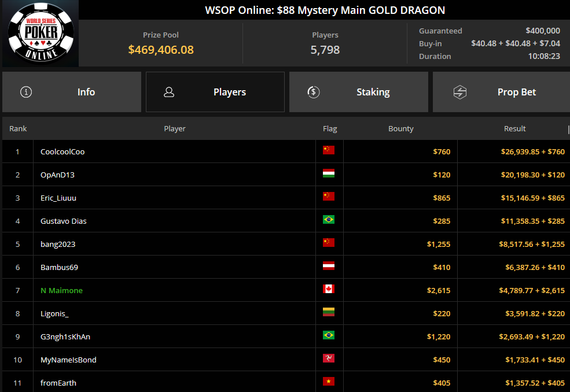Screen dimensions: 570x392
Task: Click the WSOP Poker Online logo
Action: (41, 34)
